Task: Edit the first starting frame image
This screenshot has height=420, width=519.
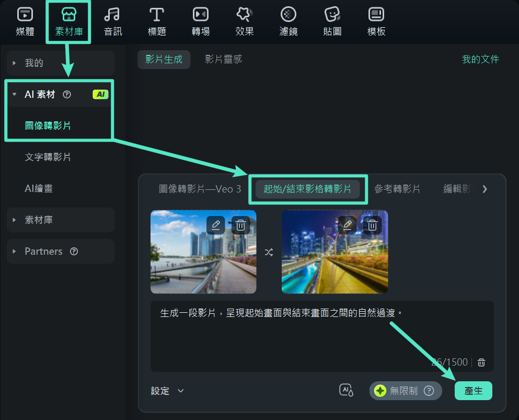Action: tap(216, 225)
